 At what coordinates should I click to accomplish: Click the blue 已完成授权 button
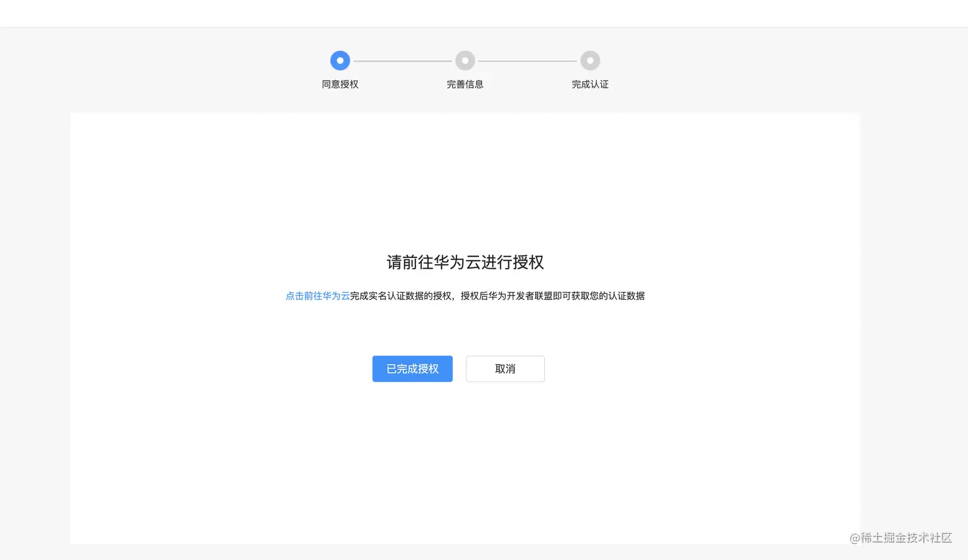point(412,369)
